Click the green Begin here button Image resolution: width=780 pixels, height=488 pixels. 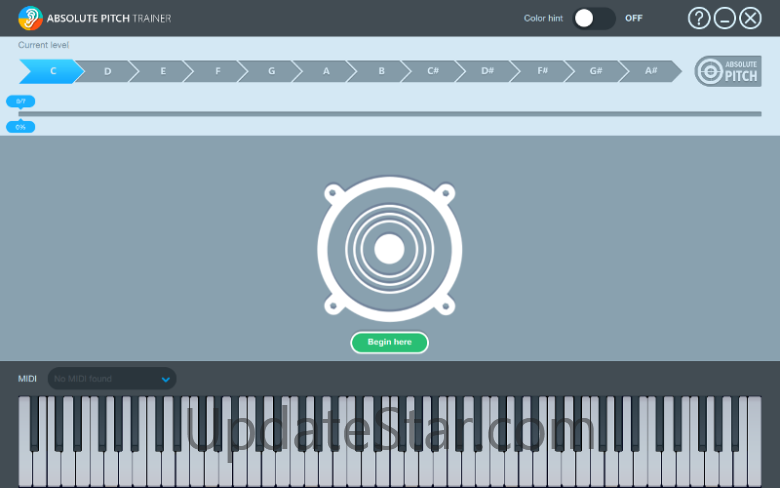coord(390,342)
